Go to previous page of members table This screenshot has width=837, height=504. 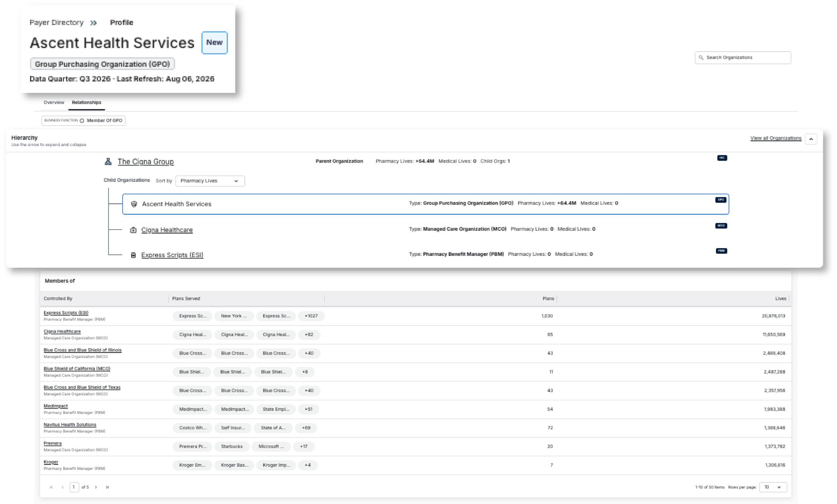[62, 487]
